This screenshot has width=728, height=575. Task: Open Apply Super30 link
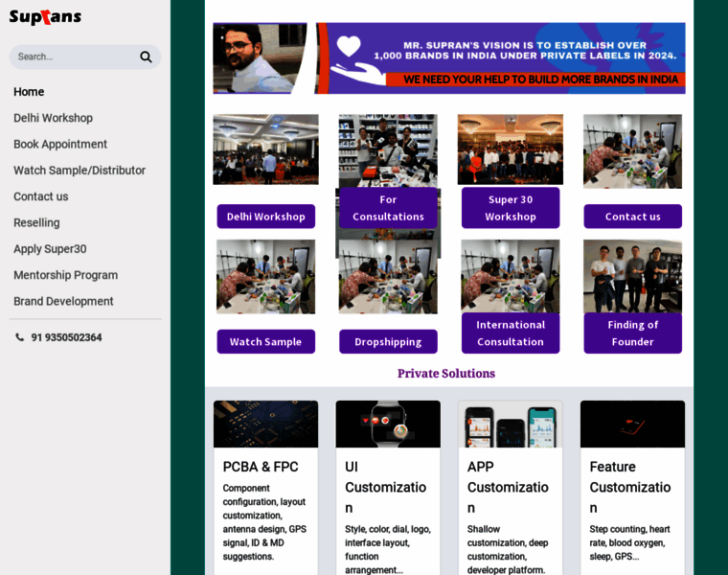(x=50, y=249)
